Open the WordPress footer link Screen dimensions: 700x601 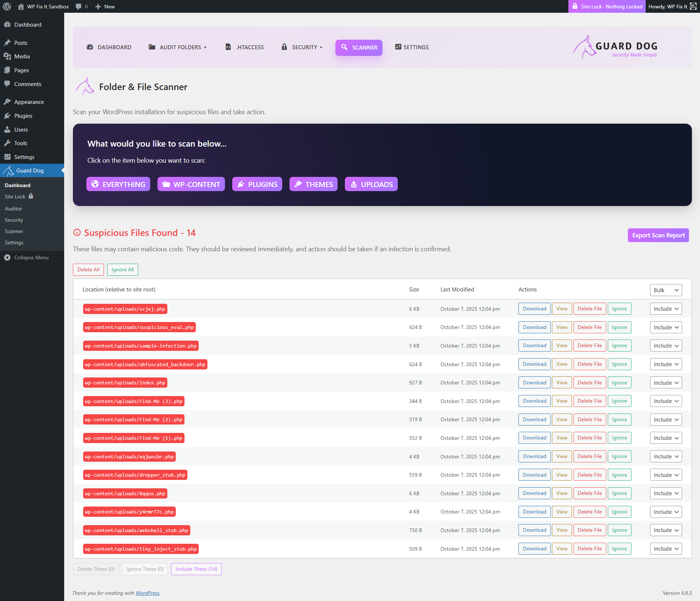[x=147, y=593]
